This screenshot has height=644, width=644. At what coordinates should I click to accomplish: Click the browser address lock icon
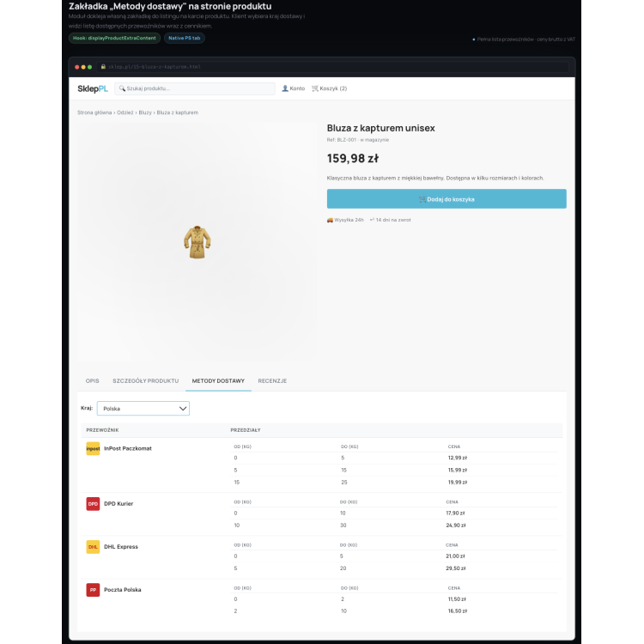[103, 66]
